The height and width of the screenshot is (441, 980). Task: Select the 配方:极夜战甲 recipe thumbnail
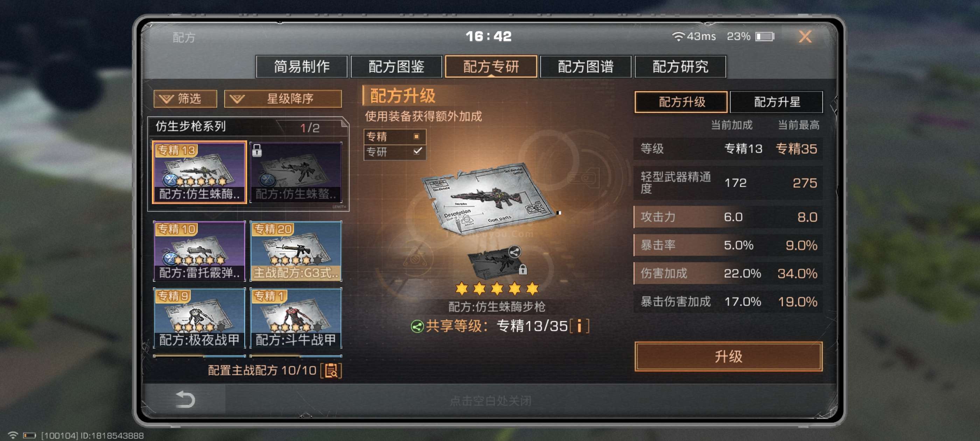[199, 318]
